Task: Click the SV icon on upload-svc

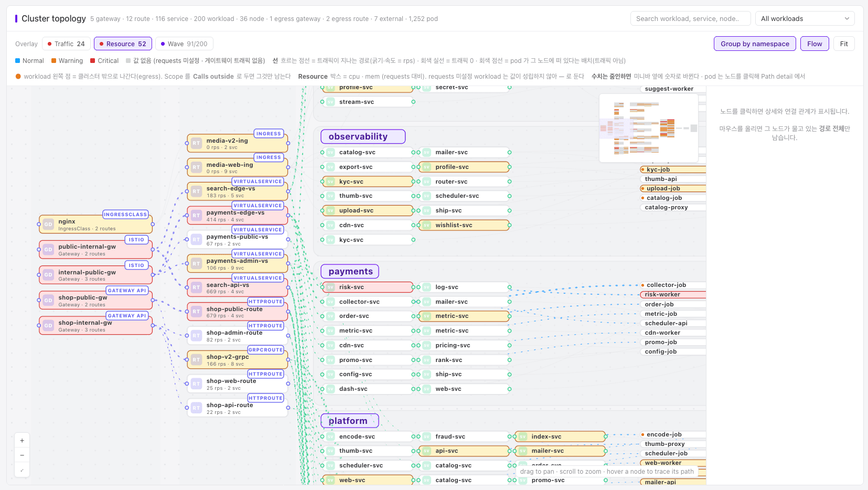Action: (330, 211)
